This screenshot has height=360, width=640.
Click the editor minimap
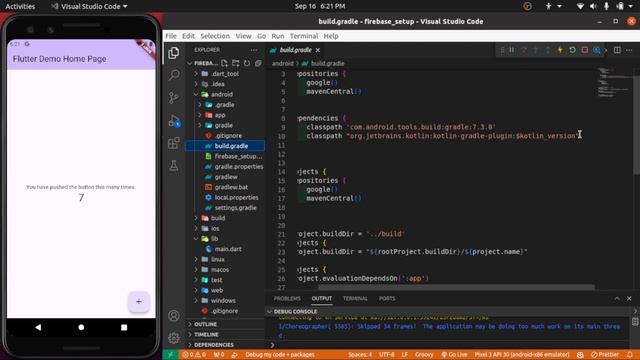point(613,82)
